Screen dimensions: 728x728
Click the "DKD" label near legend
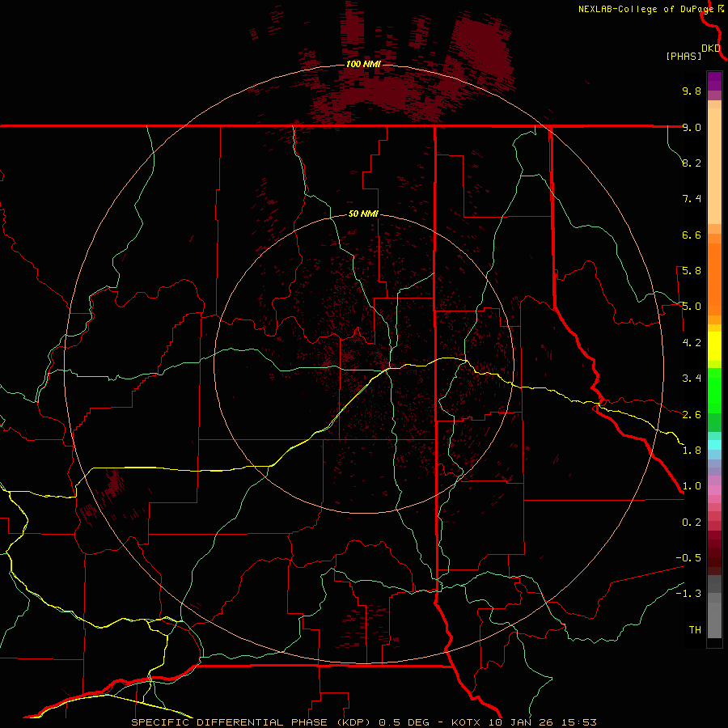(x=711, y=49)
